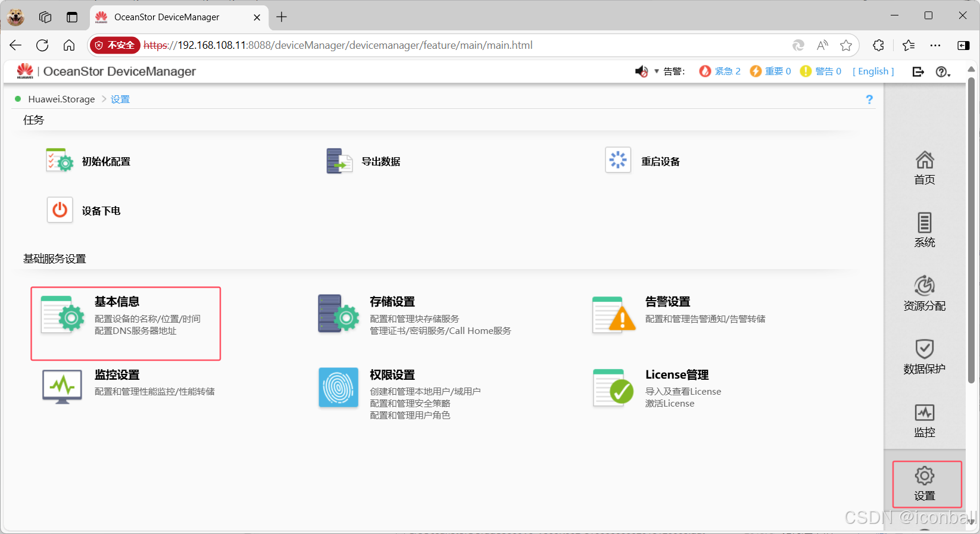
Task: Open a new browser tab
Action: tap(282, 17)
